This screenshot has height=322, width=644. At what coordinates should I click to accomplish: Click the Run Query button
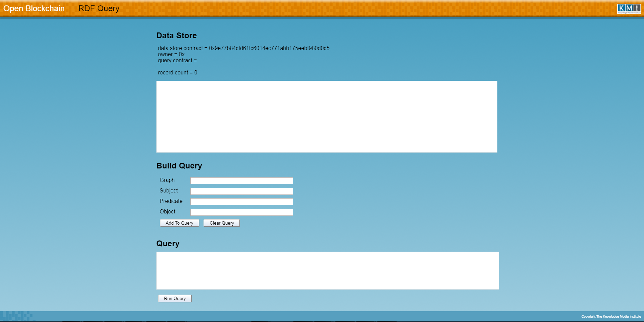[x=175, y=298]
